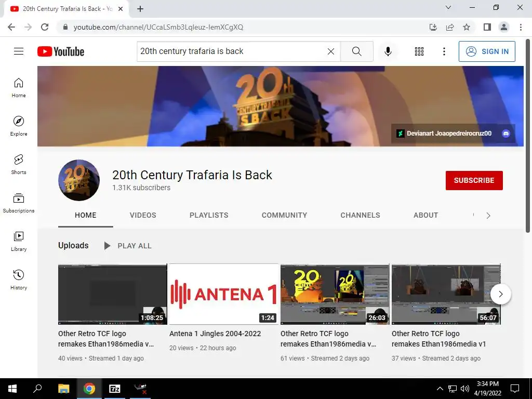Screen dimensions: 532x399
Task: Switch to the VIDEOS tab
Action: click(x=143, y=216)
